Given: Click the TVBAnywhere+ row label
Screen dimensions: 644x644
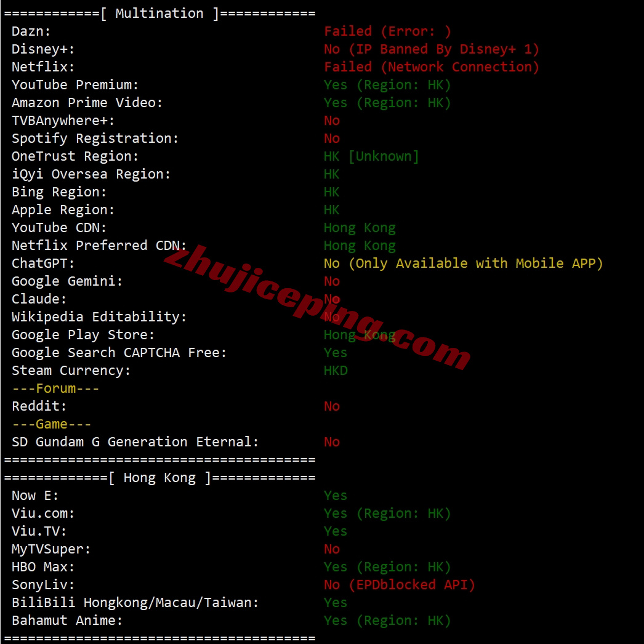Looking at the screenshot, I should coord(63,121).
